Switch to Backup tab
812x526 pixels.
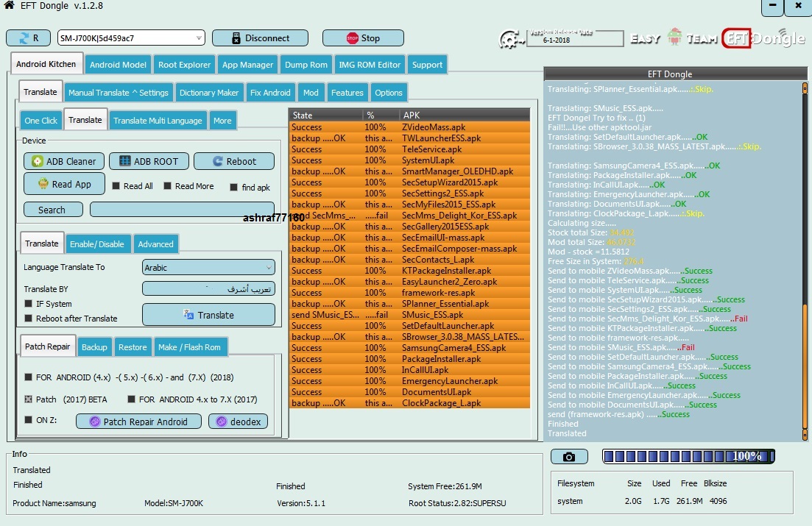tap(94, 347)
